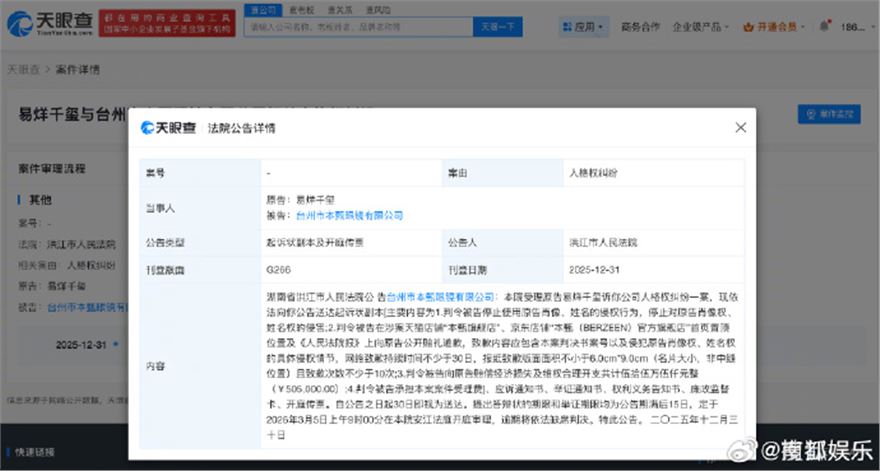Click the 天眼查 logo in dialog title

[x=168, y=128]
